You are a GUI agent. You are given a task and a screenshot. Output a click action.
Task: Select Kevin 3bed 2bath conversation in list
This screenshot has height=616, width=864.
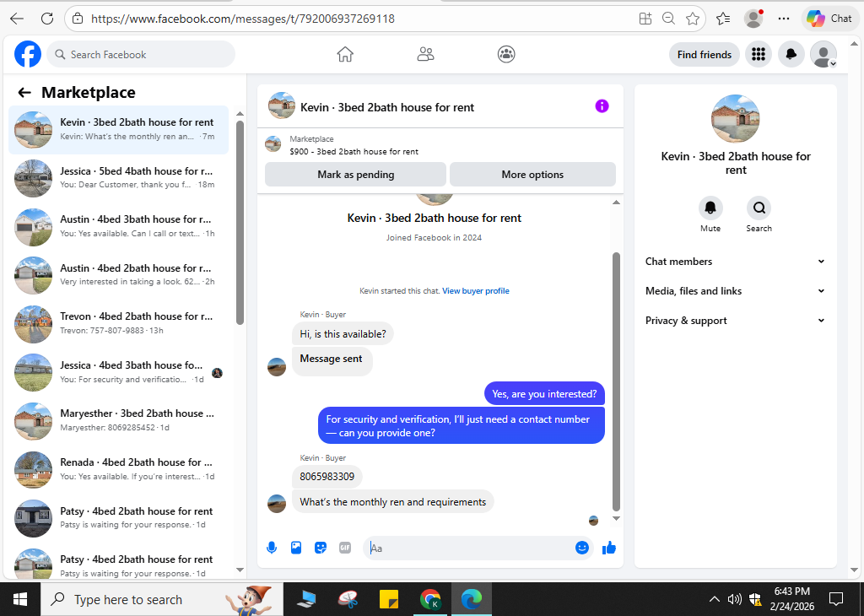pos(118,129)
